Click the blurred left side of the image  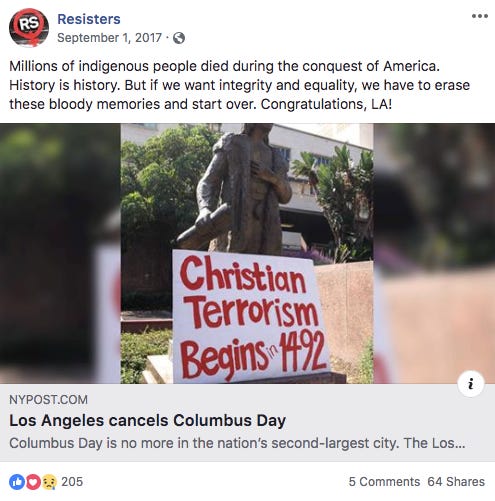coord(60,253)
